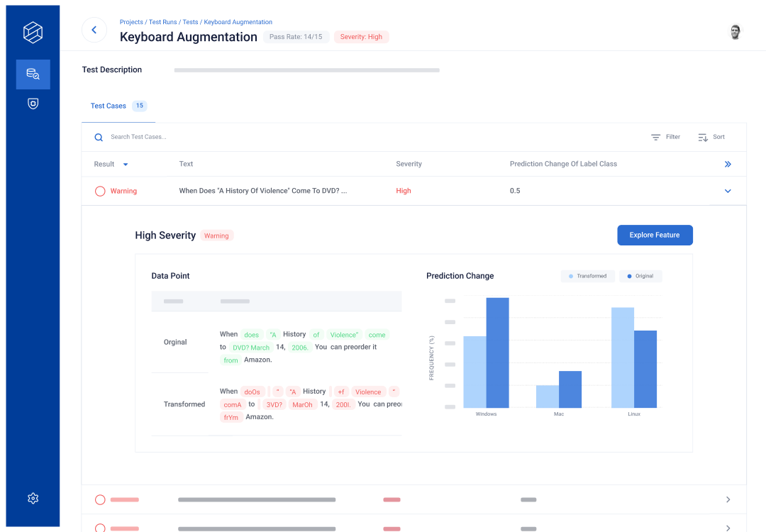Click the Mac dark blue Original bar
The height and width of the screenshot is (532, 766).
pyautogui.click(x=570, y=389)
